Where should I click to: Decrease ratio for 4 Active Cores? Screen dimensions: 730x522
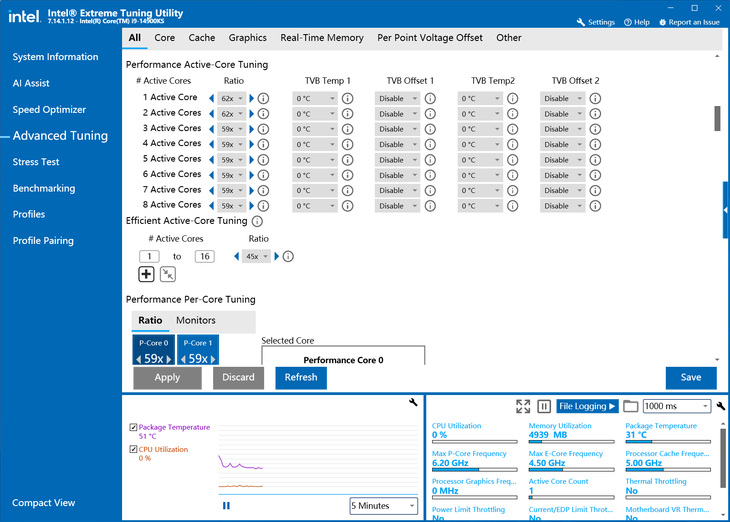click(x=212, y=144)
